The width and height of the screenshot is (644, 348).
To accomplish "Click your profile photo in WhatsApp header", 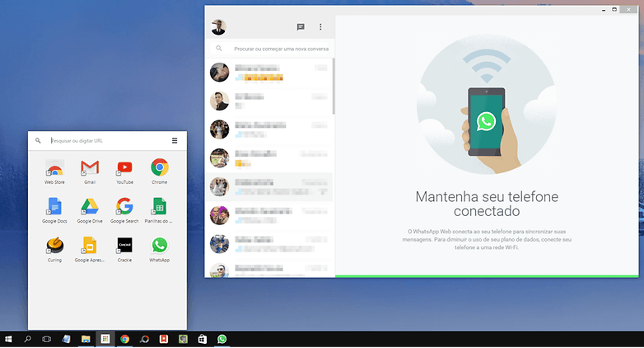I will pos(219,27).
